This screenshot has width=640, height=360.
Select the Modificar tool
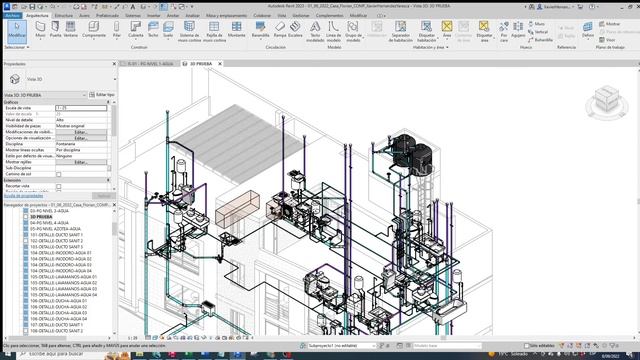click(17, 31)
